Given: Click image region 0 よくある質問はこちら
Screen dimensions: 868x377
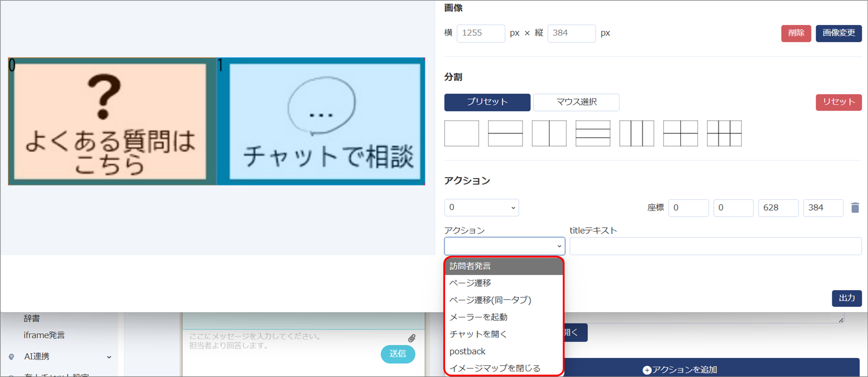Looking at the screenshot, I should (112, 121).
